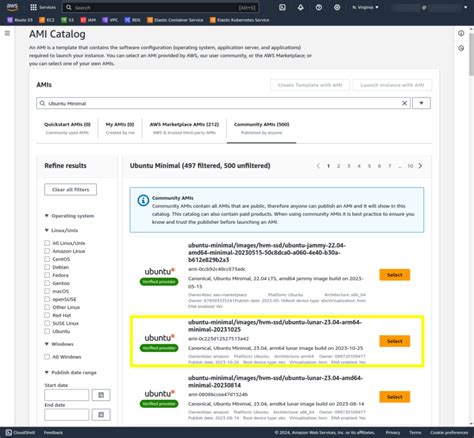Open settings gear in top bar
This screenshot has width=474, height=438.
(337, 7)
